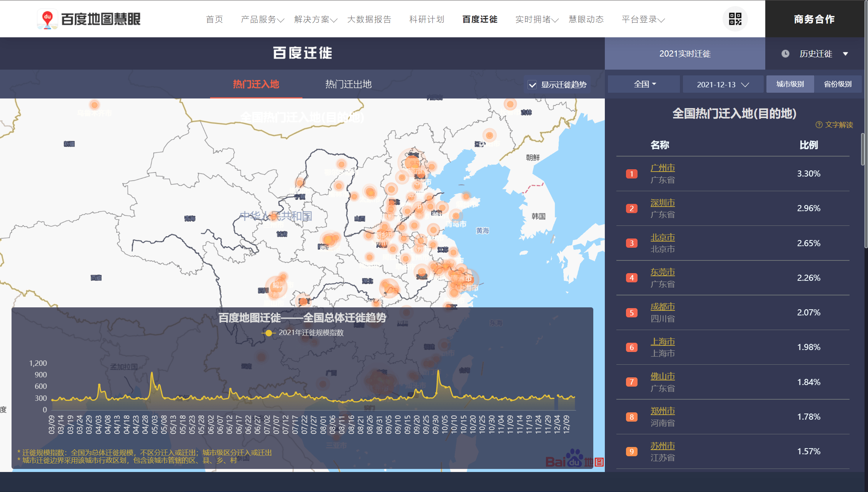Click the Baidu Map Huiyan logo
The image size is (868, 492).
click(x=89, y=19)
